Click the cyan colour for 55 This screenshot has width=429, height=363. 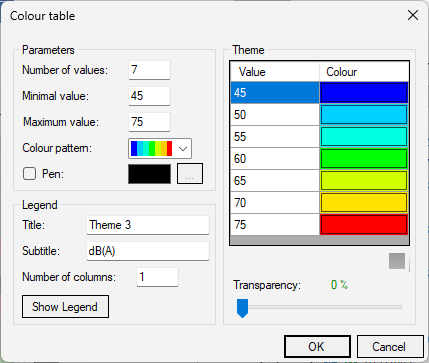click(x=364, y=137)
